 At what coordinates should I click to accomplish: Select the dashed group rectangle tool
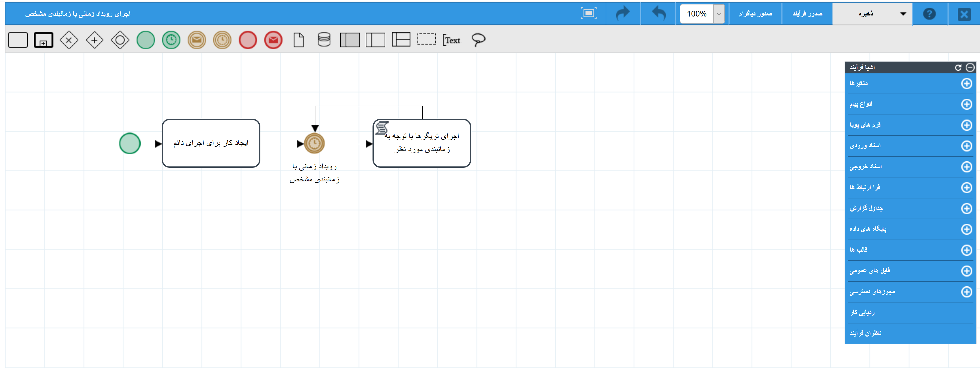click(x=426, y=39)
